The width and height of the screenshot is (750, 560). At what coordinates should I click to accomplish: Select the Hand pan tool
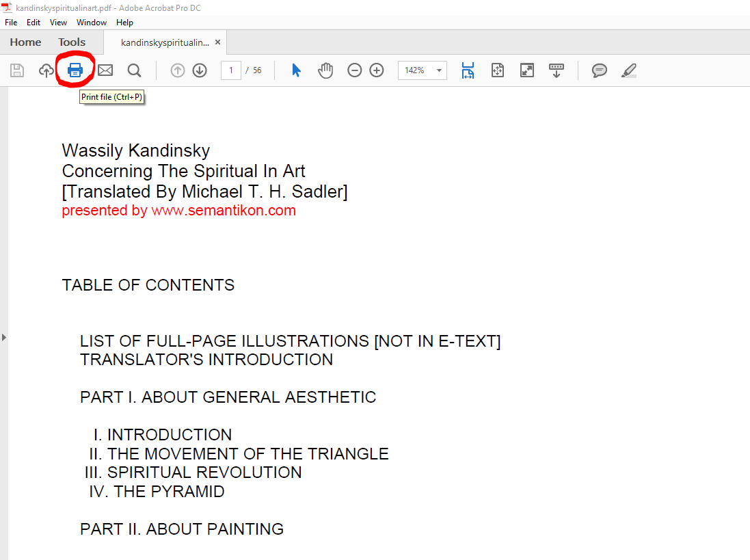[x=325, y=70]
